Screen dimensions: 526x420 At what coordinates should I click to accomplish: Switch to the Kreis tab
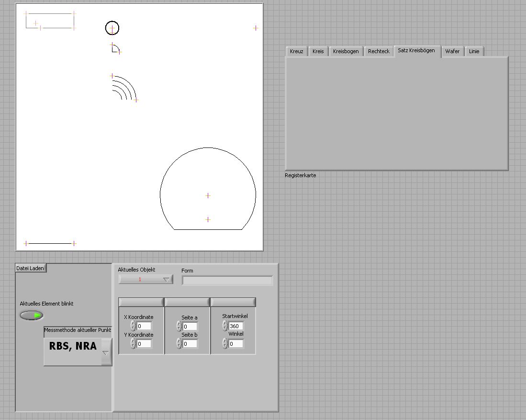click(x=318, y=51)
